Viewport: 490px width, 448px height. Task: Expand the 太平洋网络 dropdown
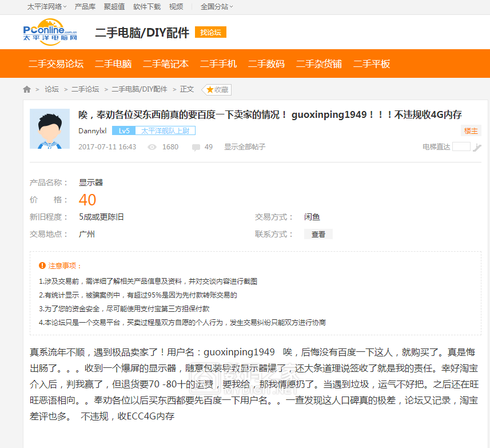46,6
